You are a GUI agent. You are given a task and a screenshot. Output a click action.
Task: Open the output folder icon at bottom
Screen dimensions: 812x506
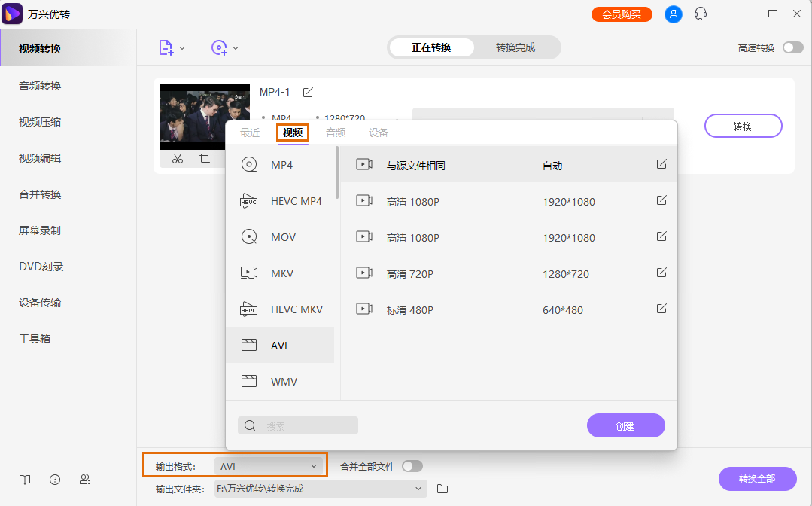click(442, 489)
